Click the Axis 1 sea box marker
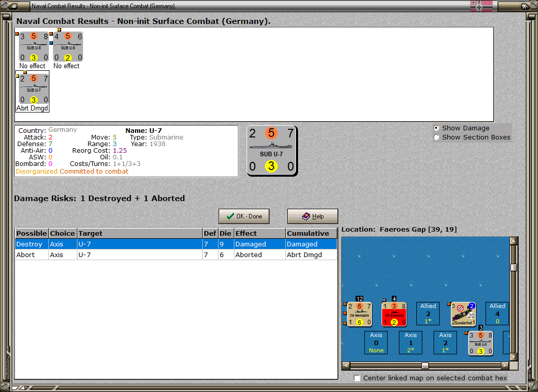The image size is (538, 392). (411, 342)
